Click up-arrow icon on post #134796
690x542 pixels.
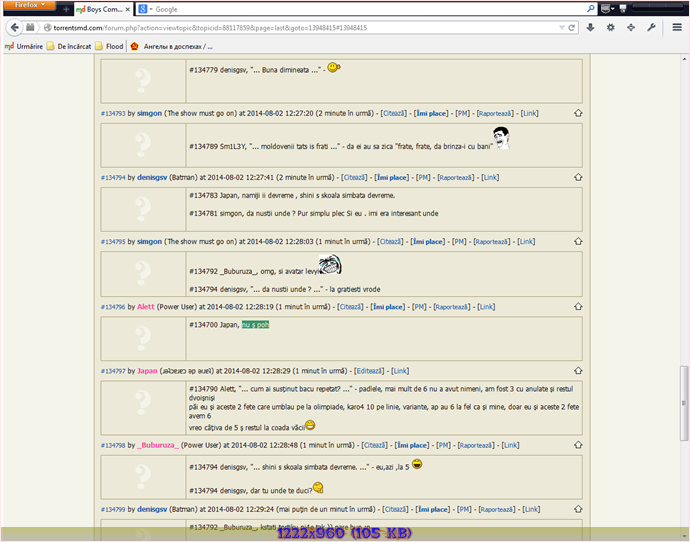[x=578, y=307]
